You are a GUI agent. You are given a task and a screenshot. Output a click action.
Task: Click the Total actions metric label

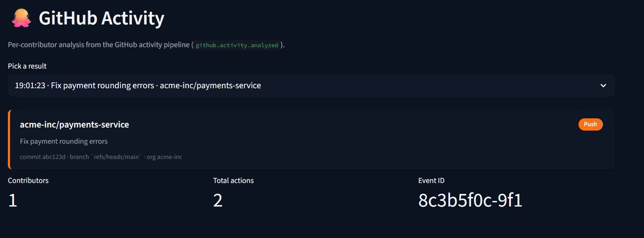233,181
